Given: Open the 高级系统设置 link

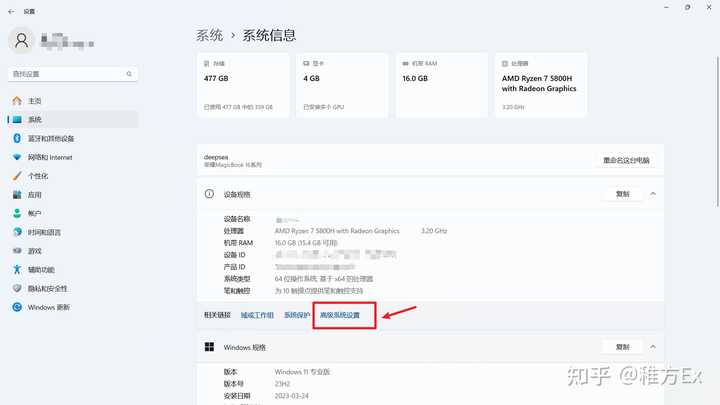Looking at the screenshot, I should (x=340, y=315).
